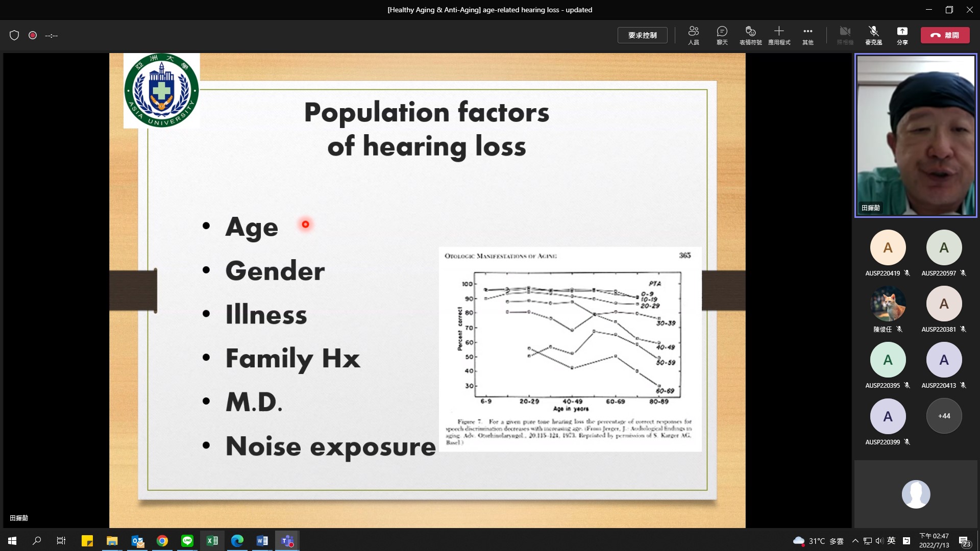Open the Share (分享) content tray
The height and width of the screenshot is (551, 980).
(901, 35)
